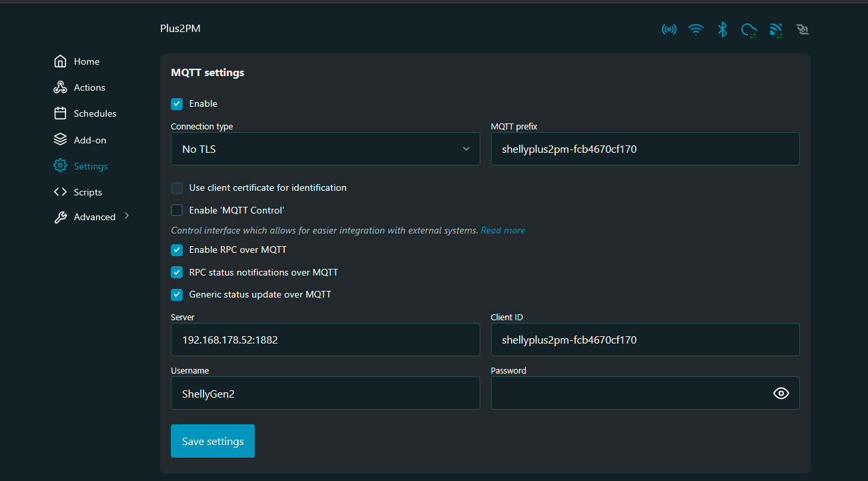Image resolution: width=868 pixels, height=481 pixels.
Task: Open the Connection type dropdown
Action: point(325,149)
